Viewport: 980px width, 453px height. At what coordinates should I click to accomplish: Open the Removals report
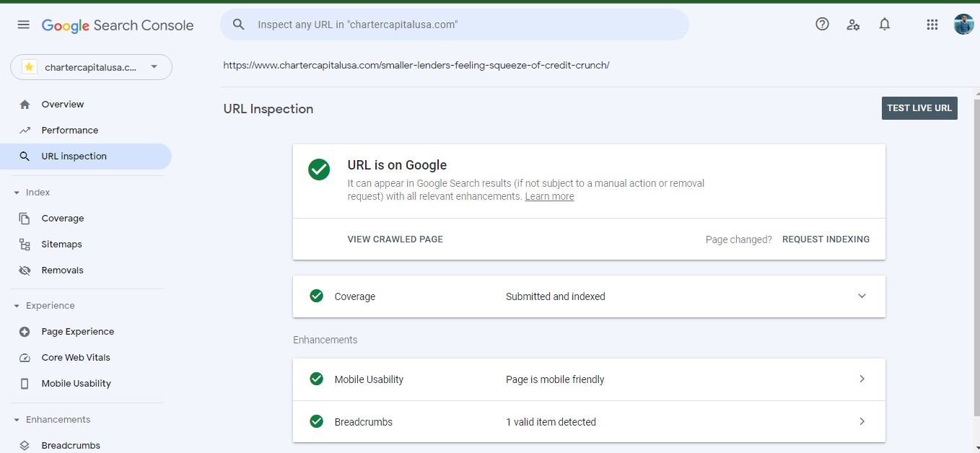pyautogui.click(x=62, y=271)
